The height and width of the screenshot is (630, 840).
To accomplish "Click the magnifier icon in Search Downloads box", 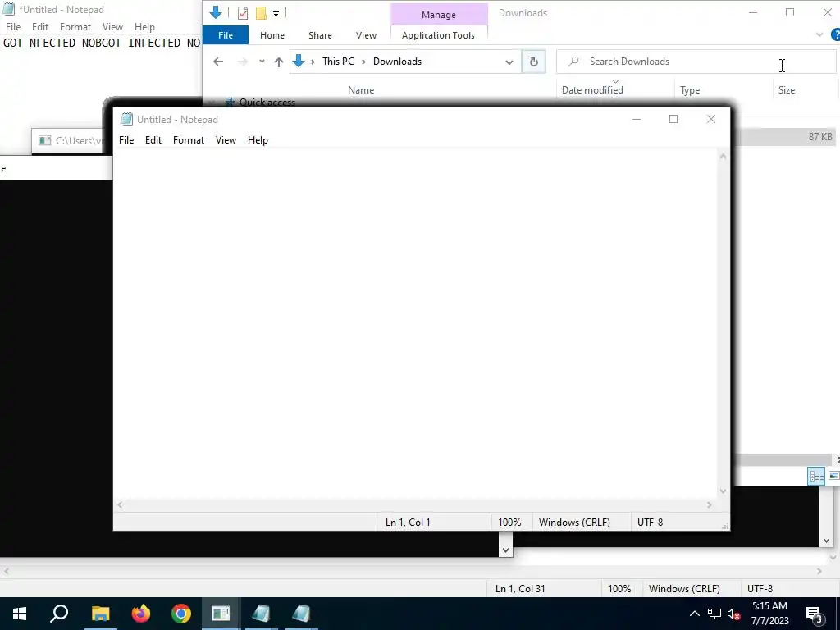I will (573, 61).
